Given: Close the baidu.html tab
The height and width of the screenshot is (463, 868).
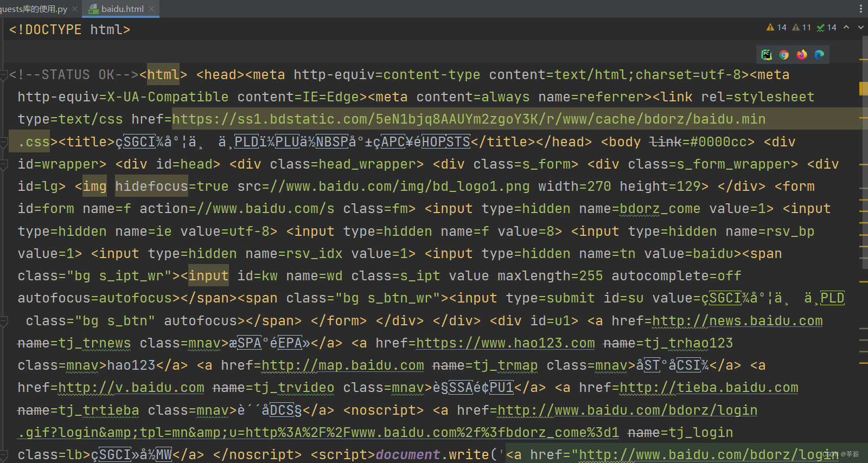Looking at the screenshot, I should click(x=151, y=9).
